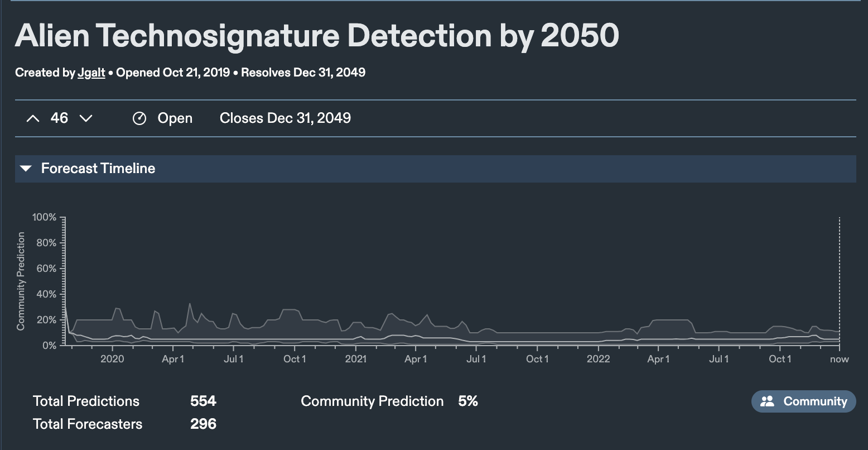Click the 5% Community Prediction value

468,401
